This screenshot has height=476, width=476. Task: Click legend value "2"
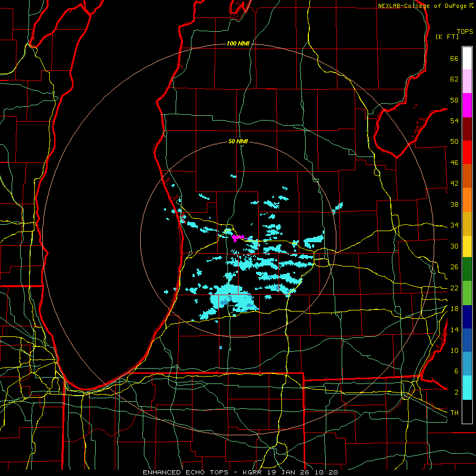click(x=456, y=392)
